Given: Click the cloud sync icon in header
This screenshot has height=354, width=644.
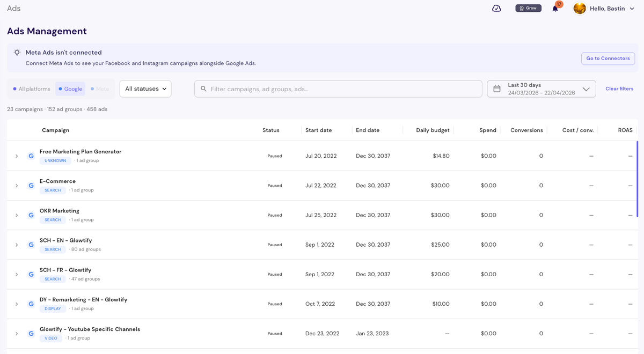Looking at the screenshot, I should click(x=496, y=8).
